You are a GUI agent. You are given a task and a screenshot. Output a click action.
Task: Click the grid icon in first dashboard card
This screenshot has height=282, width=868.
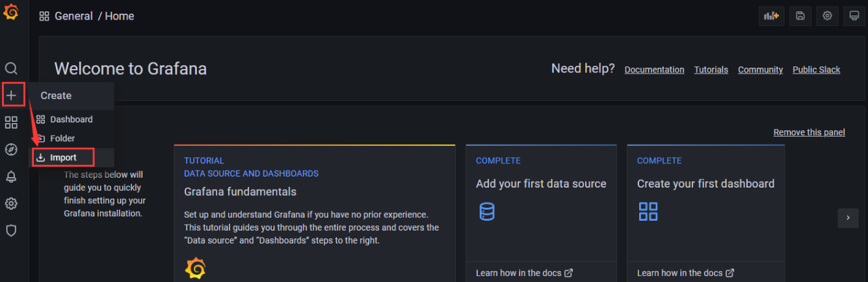[648, 211]
